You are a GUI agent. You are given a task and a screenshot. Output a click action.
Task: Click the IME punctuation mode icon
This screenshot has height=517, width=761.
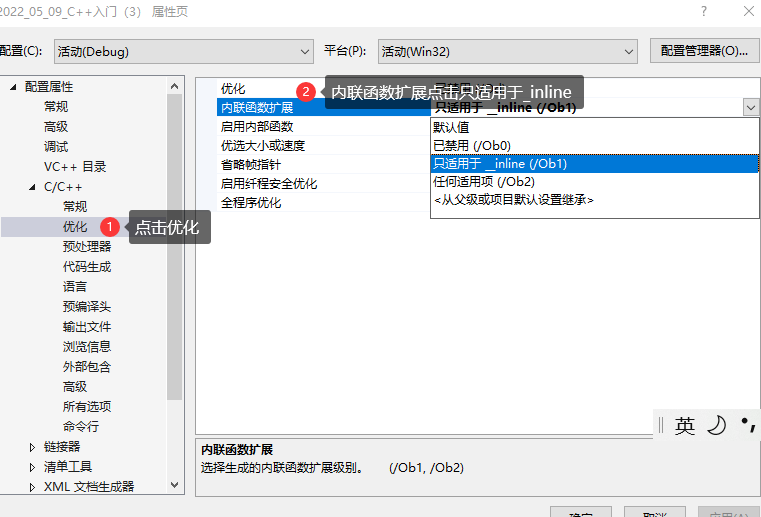point(746,425)
